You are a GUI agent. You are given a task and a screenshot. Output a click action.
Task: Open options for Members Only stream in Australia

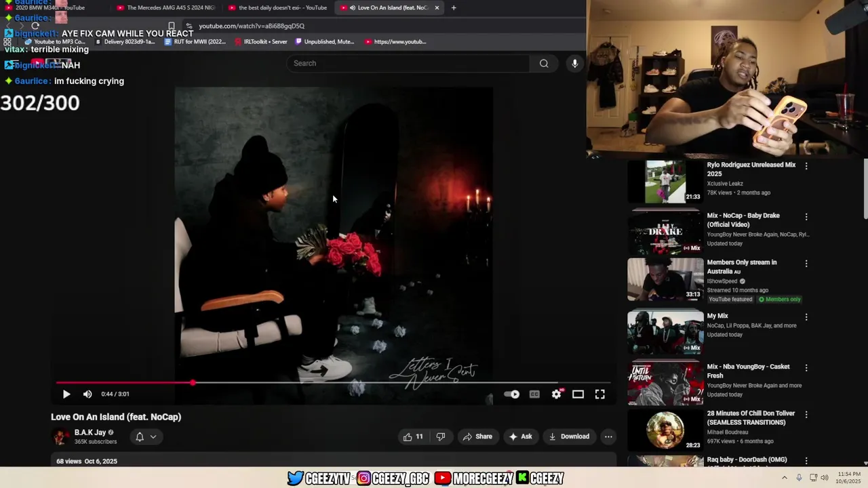pyautogui.click(x=806, y=264)
